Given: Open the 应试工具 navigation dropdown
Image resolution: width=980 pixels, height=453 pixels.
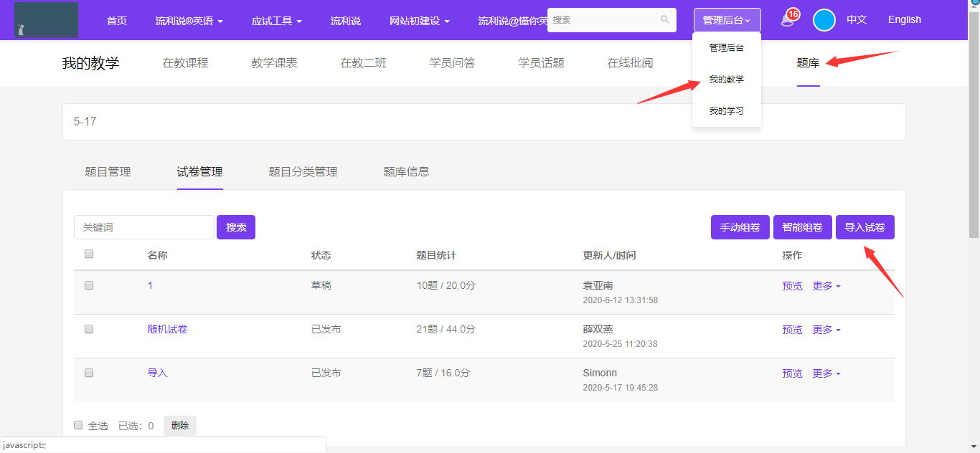Looking at the screenshot, I should [276, 21].
